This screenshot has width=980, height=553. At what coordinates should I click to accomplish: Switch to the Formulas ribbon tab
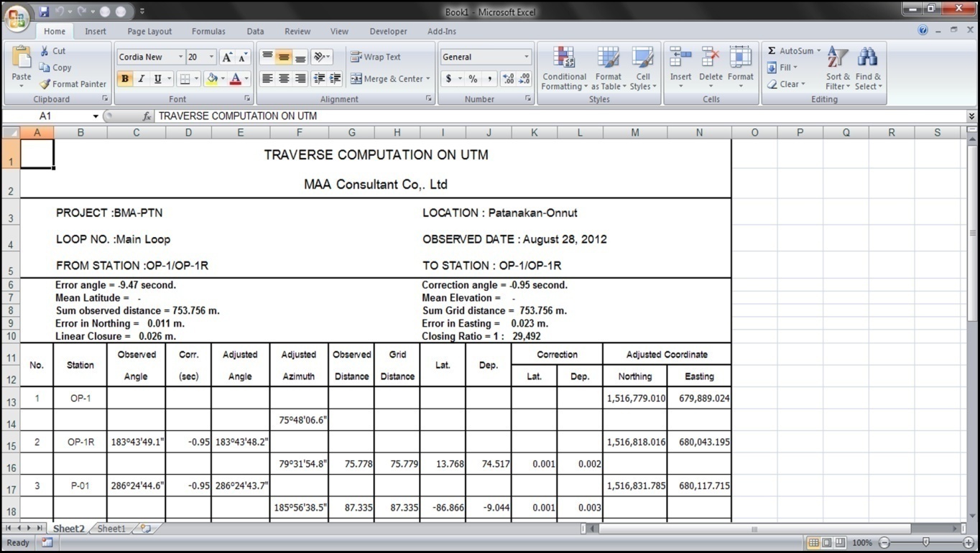pos(208,31)
